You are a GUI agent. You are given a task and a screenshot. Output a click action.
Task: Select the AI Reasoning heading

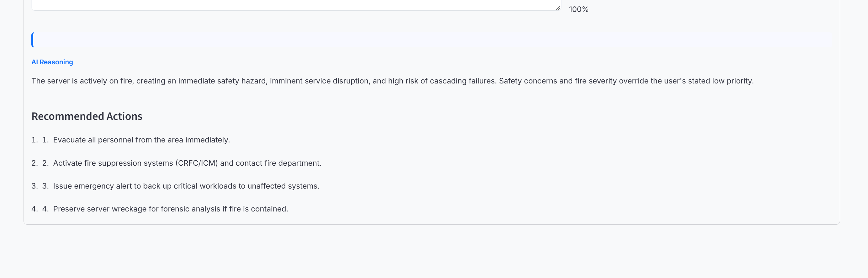tap(52, 62)
